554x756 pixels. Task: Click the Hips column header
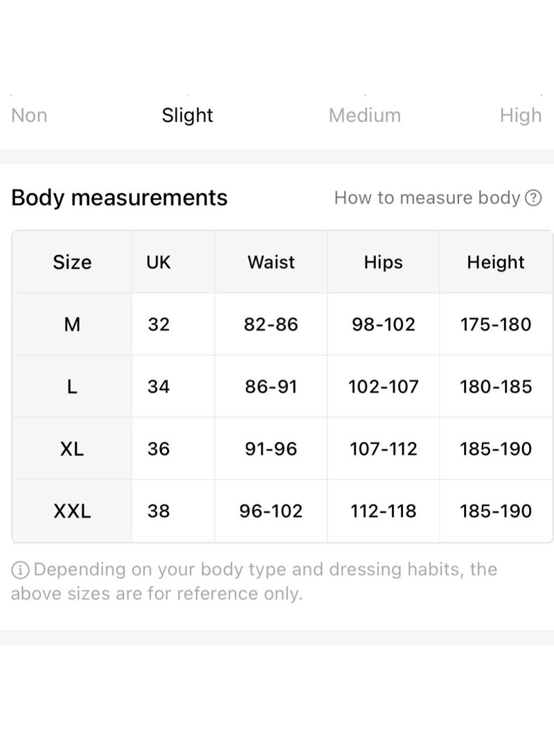tap(383, 263)
